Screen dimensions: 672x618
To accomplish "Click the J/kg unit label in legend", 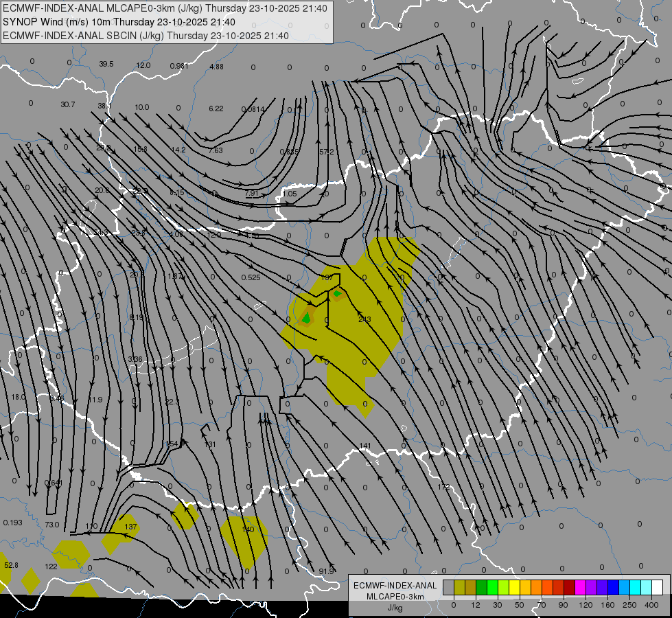I will [395, 608].
